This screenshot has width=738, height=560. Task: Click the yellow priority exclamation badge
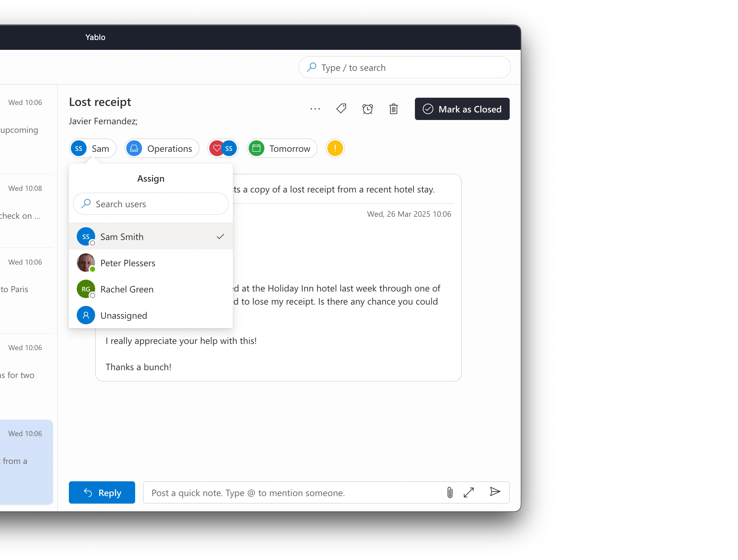(335, 149)
